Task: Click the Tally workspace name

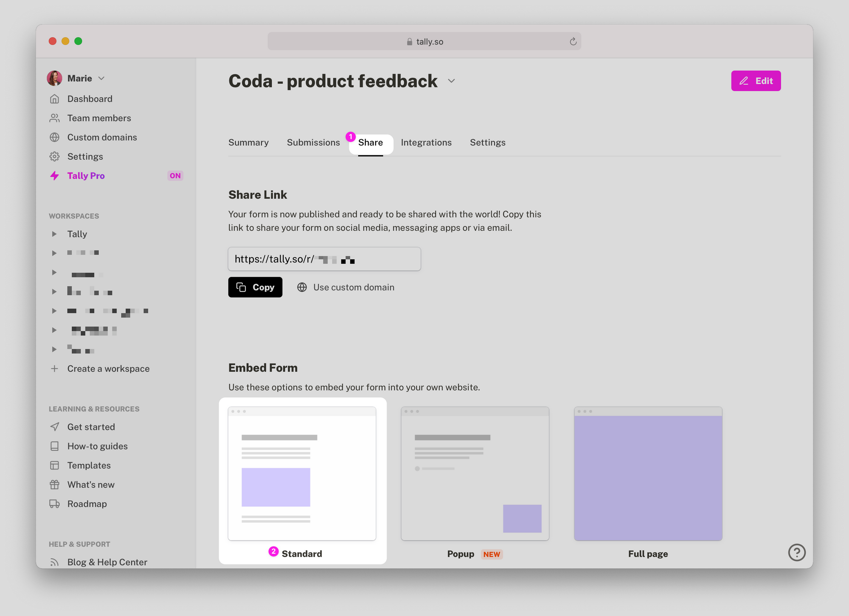Action: (x=77, y=234)
